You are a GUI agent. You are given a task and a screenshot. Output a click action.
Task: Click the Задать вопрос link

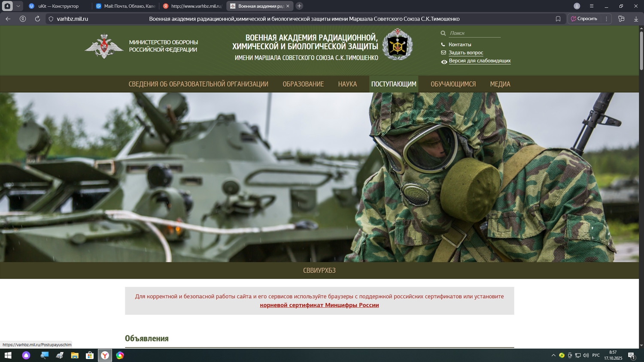[x=465, y=53]
